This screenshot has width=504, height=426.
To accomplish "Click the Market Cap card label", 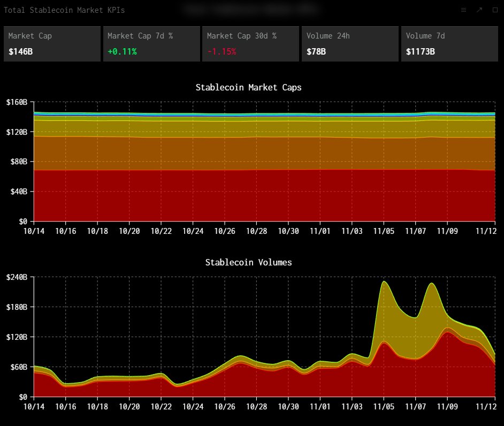I will click(x=30, y=36).
